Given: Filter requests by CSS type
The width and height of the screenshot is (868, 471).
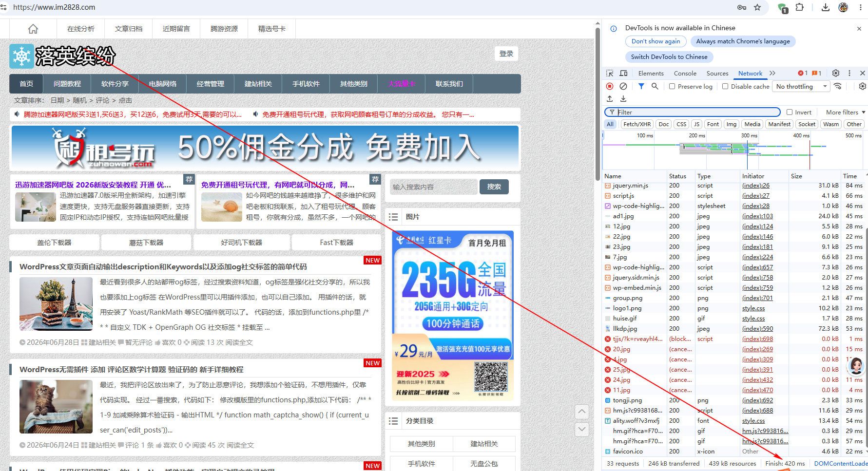Looking at the screenshot, I should tap(681, 124).
